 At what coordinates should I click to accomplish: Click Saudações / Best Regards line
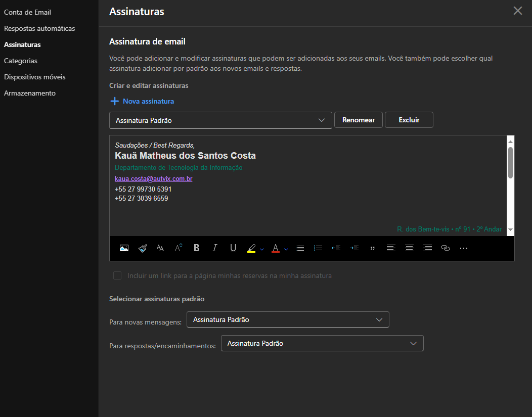[x=155, y=146]
